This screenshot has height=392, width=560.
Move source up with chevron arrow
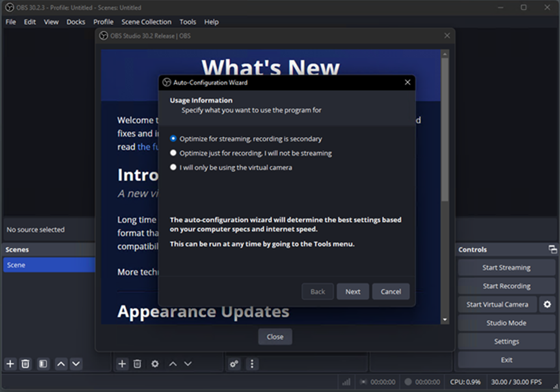pyautogui.click(x=172, y=363)
